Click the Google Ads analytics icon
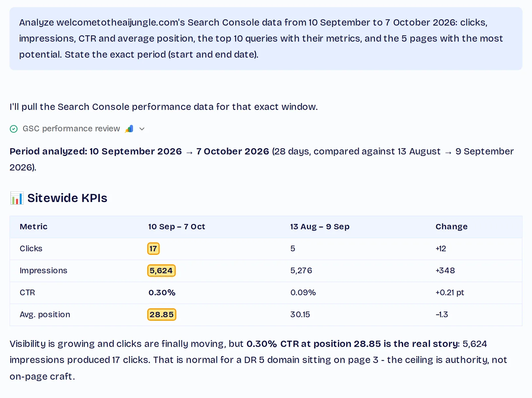This screenshot has width=532, height=398. coord(129,129)
